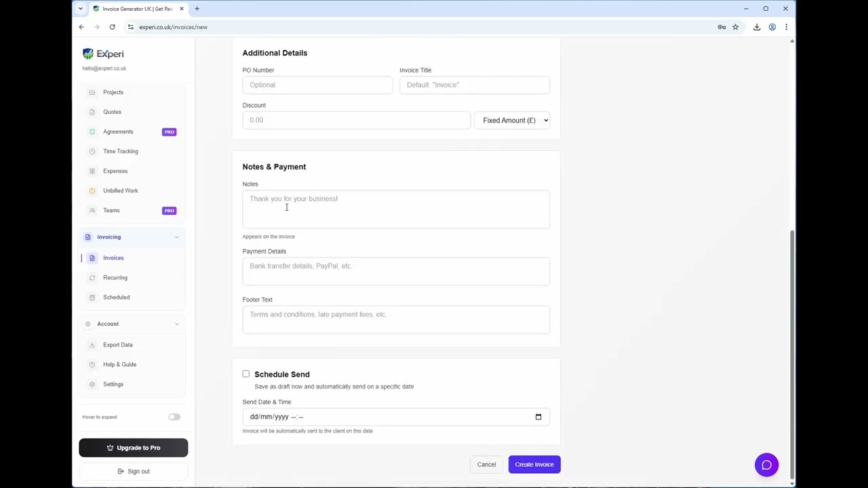Open the tab search dropdown arrow

(80, 9)
